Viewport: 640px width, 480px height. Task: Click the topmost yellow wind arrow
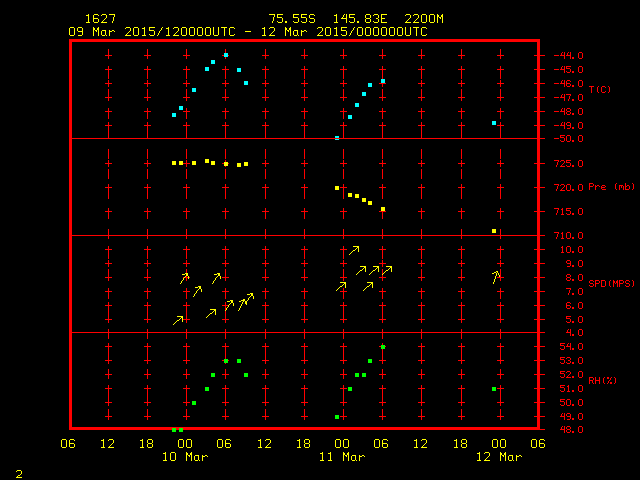pyautogui.click(x=354, y=250)
